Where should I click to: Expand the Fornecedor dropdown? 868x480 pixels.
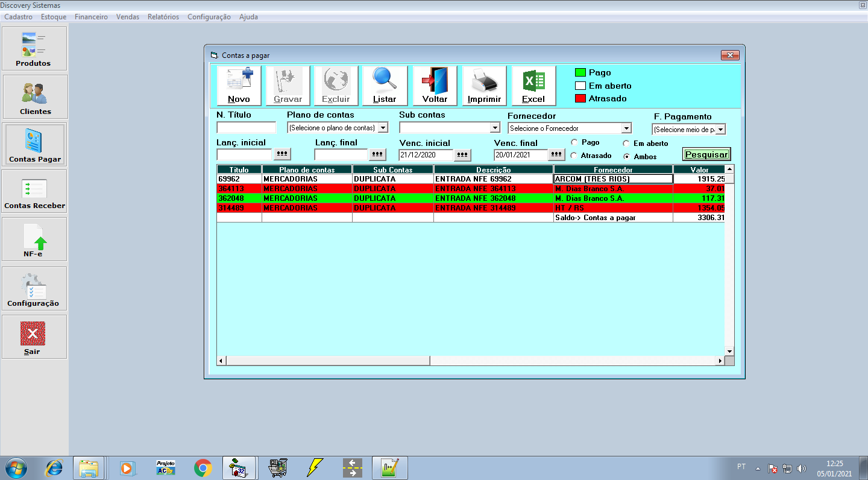(626, 128)
